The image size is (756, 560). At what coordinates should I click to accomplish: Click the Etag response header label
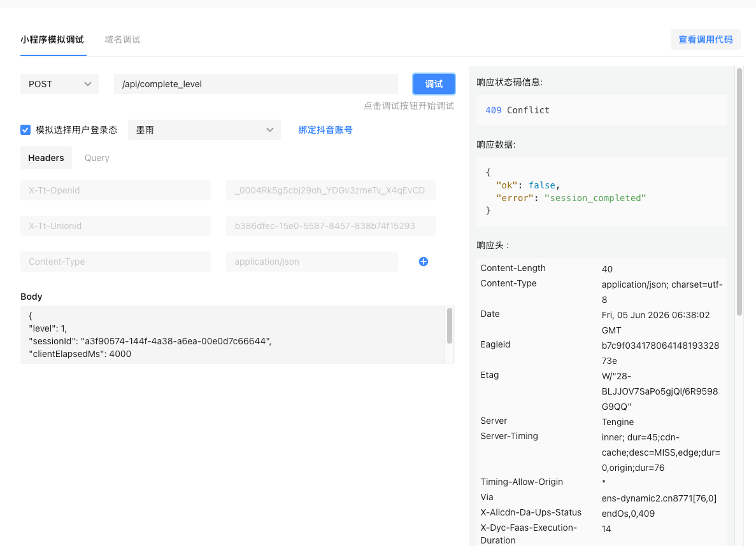pyautogui.click(x=489, y=375)
